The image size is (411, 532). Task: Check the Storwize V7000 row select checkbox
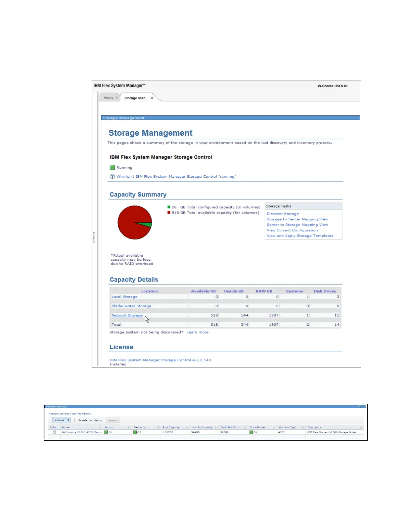pyautogui.click(x=54, y=432)
